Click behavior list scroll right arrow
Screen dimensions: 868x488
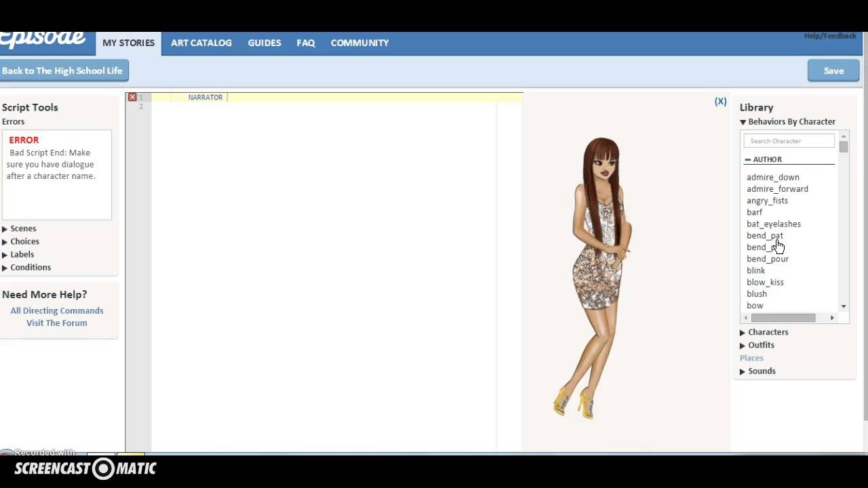(x=832, y=318)
